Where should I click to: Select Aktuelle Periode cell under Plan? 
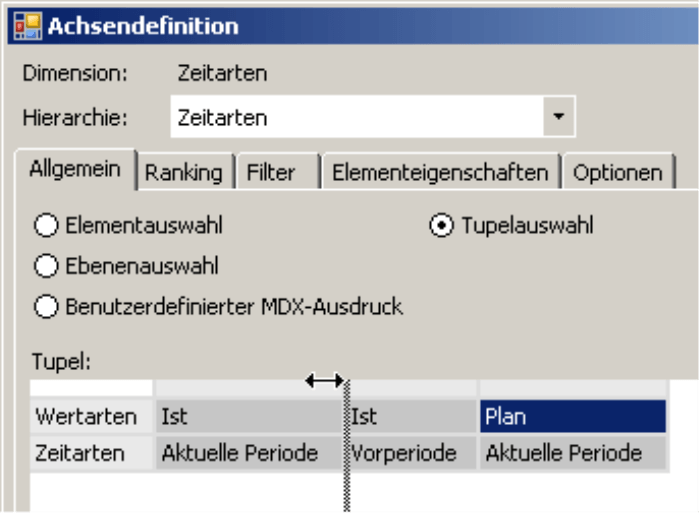click(x=573, y=453)
